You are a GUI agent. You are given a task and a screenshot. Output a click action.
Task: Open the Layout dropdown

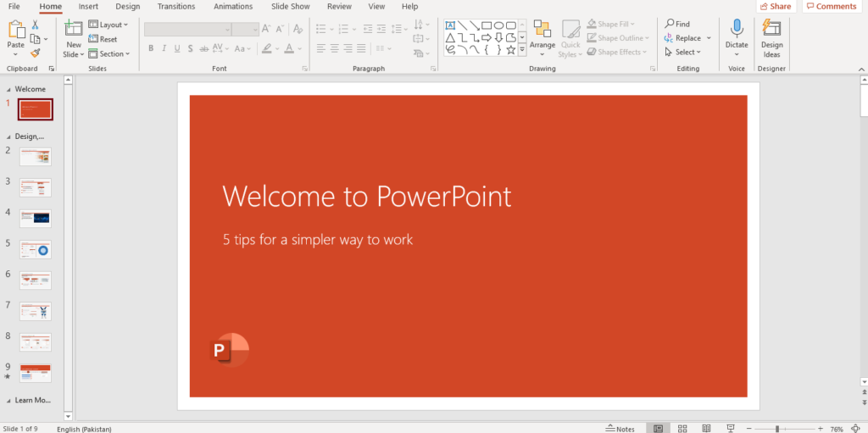(108, 25)
